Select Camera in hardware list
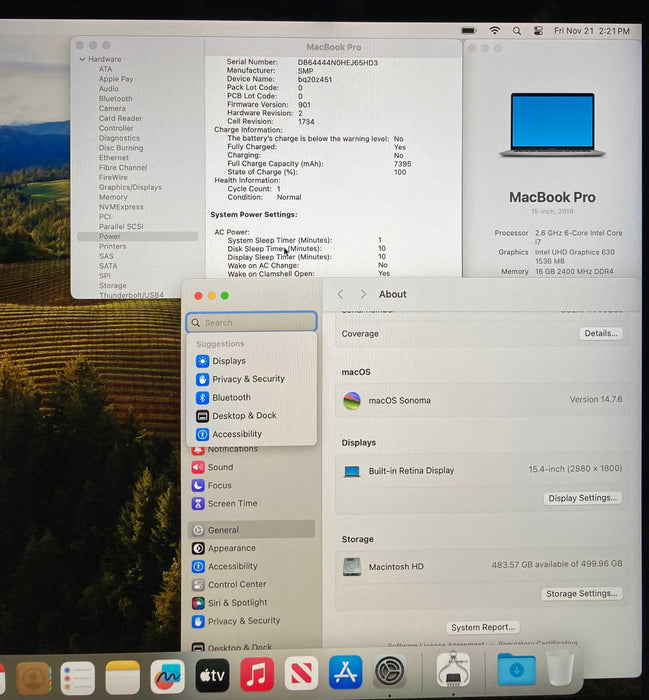This screenshot has width=649, height=700. click(x=112, y=108)
